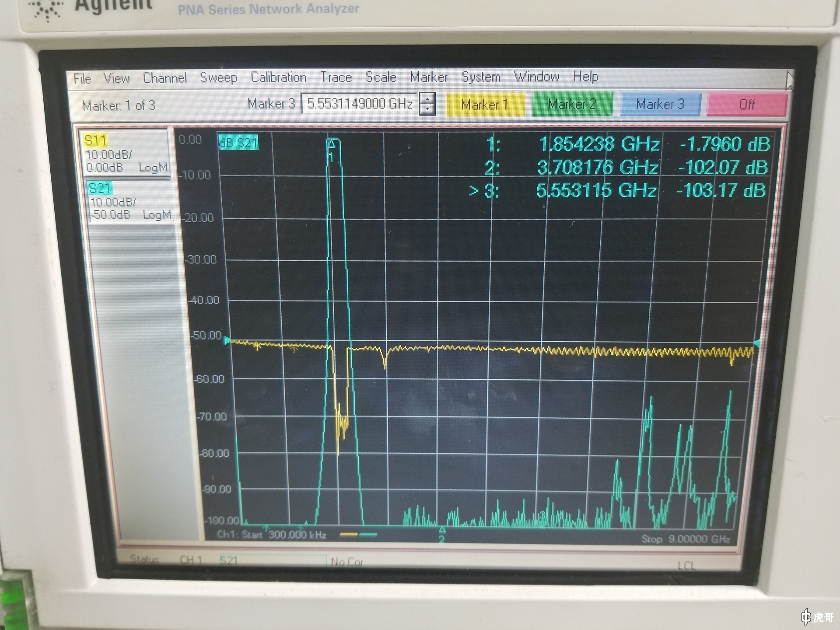This screenshot has height=630, width=840.
Task: Open the Marker menu
Action: pos(429,77)
